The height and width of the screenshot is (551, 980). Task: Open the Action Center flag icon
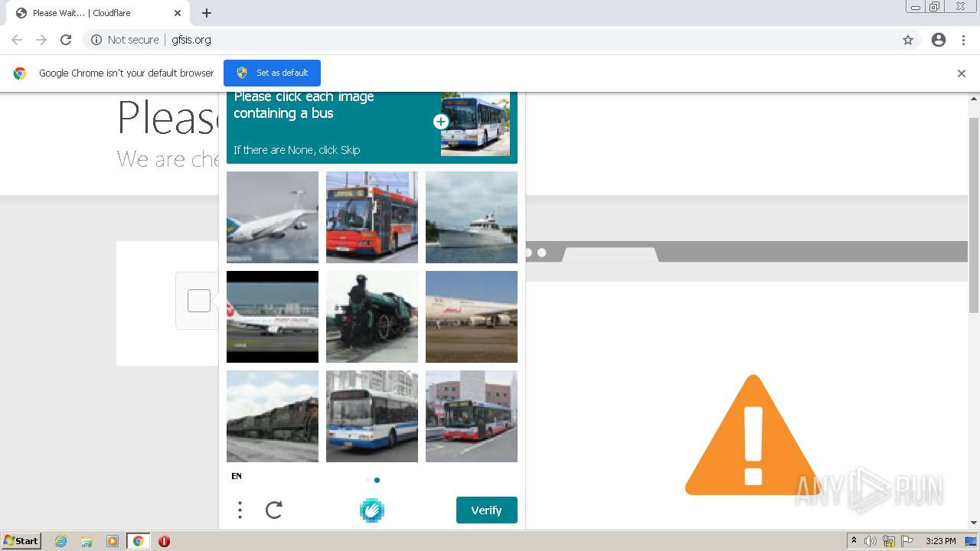pyautogui.click(x=907, y=541)
